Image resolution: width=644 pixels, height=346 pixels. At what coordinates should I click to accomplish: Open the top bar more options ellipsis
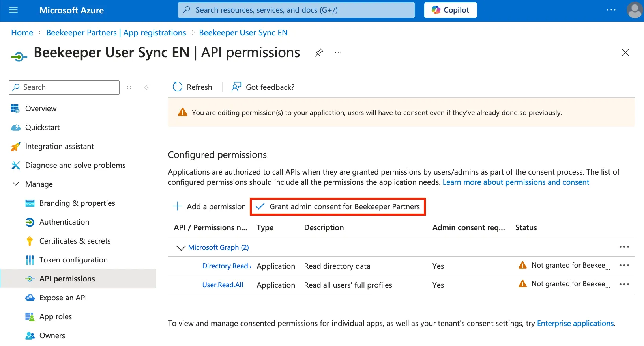point(611,10)
